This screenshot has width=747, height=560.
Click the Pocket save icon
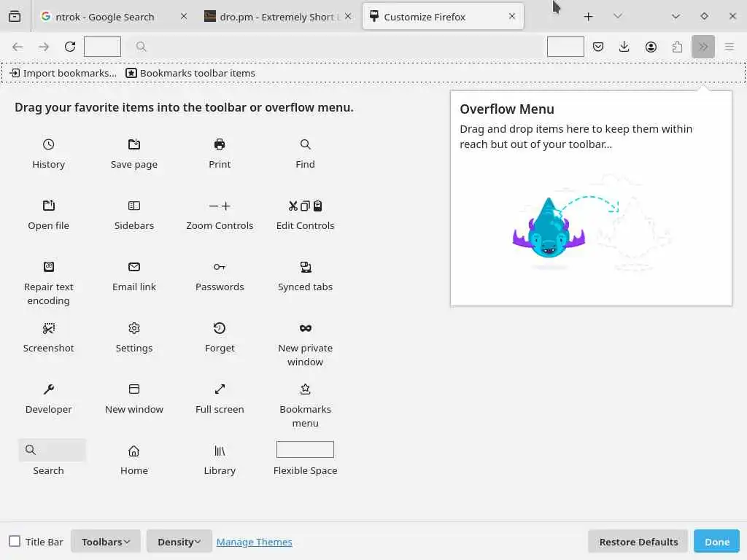pyautogui.click(x=598, y=47)
